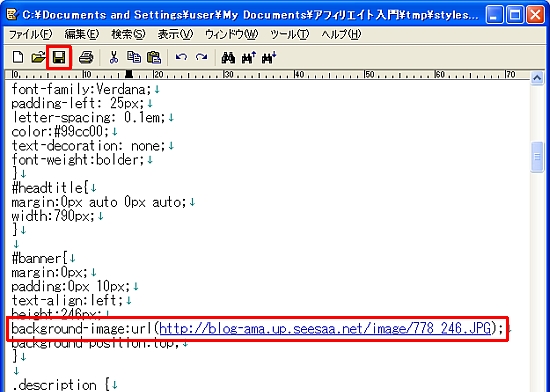Click scrollbar up arrow

point(537,78)
